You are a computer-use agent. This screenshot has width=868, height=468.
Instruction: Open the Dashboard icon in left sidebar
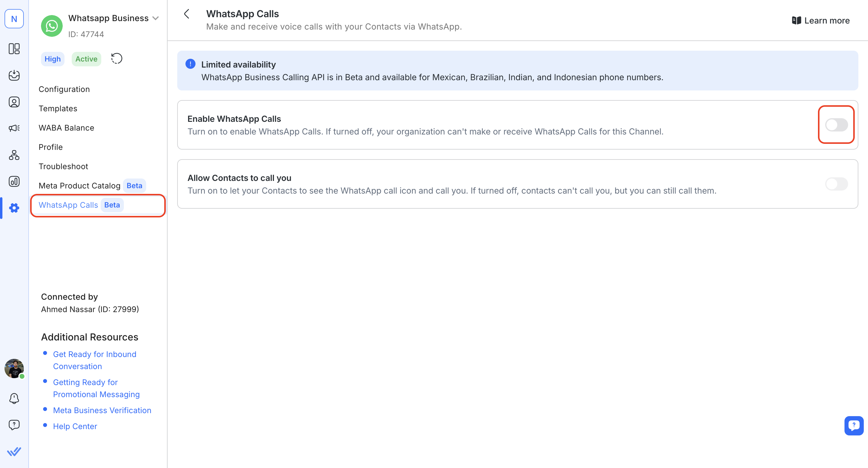[x=14, y=49]
